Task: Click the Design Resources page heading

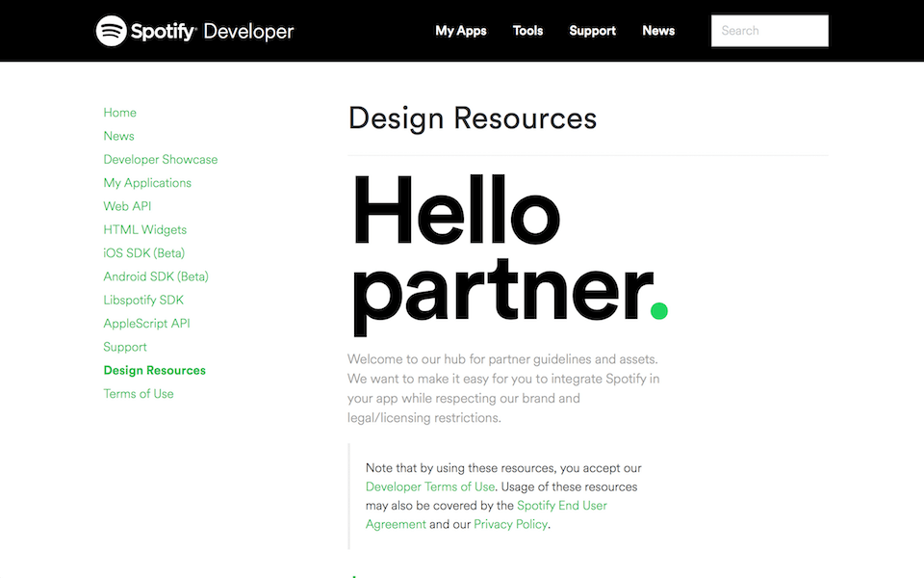Action: click(x=473, y=118)
